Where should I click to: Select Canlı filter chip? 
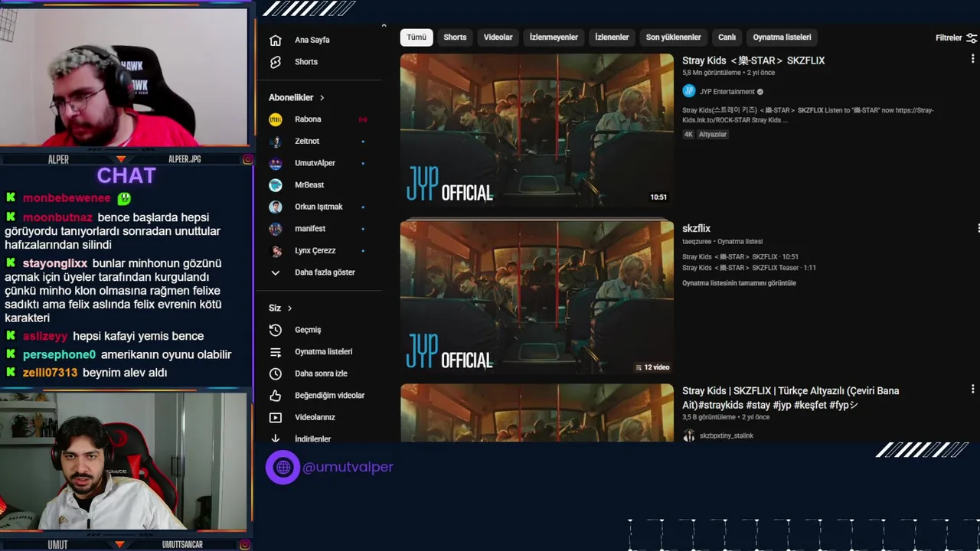(727, 37)
